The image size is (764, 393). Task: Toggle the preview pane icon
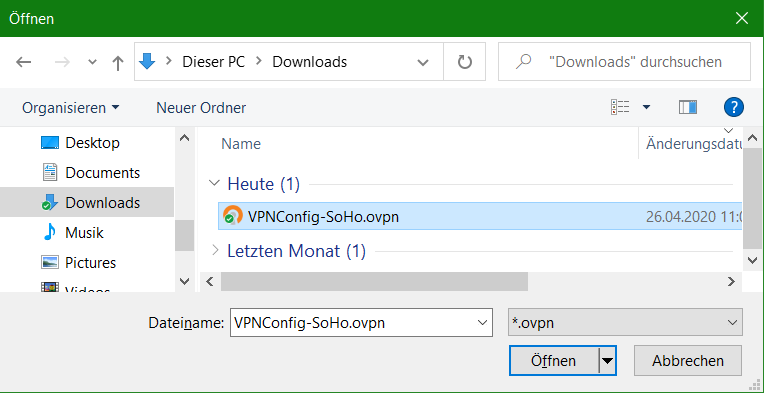pos(688,107)
